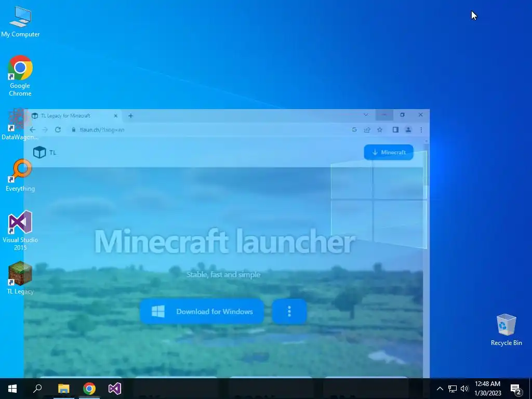This screenshot has width=532, height=399.
Task: Open Chrome profile avatar menu
Action: [x=408, y=129]
